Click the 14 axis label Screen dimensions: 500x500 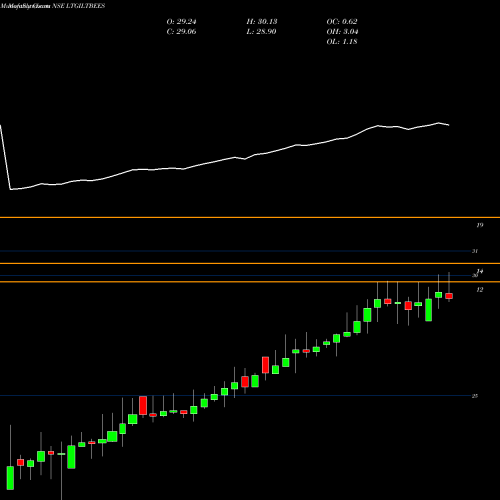click(x=480, y=271)
